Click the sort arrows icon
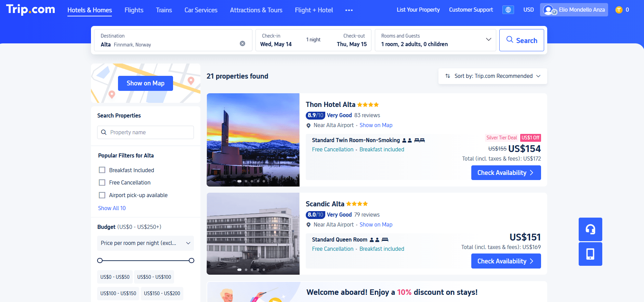 click(x=448, y=76)
